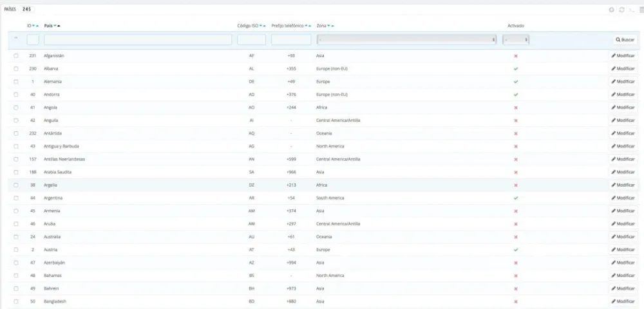644x309 pixels.
Task: Edit Antillas Neerlandesas via Modificar
Action: (623, 159)
